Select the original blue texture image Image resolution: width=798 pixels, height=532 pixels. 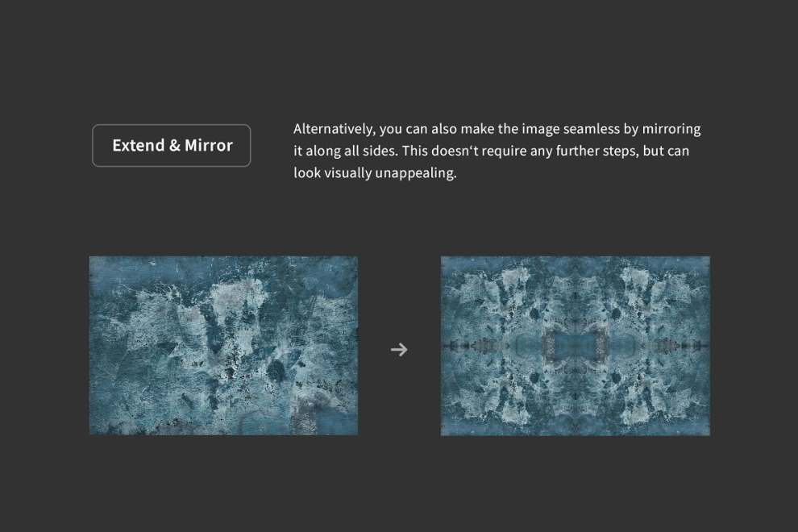[223, 346]
